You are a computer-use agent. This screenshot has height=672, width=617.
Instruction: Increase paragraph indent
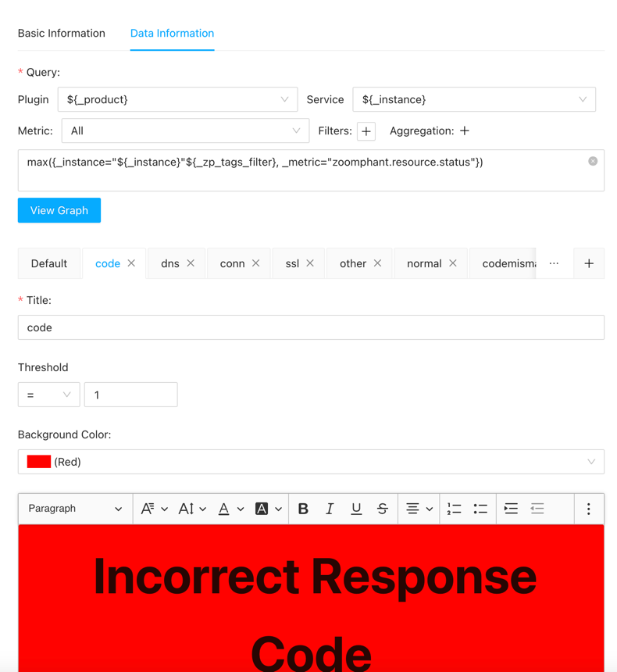pos(511,509)
